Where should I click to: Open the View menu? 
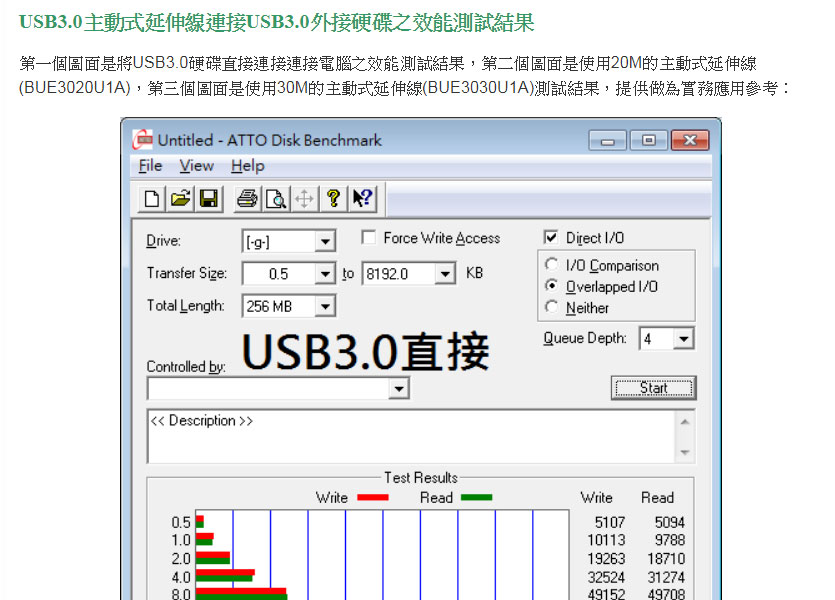point(196,166)
